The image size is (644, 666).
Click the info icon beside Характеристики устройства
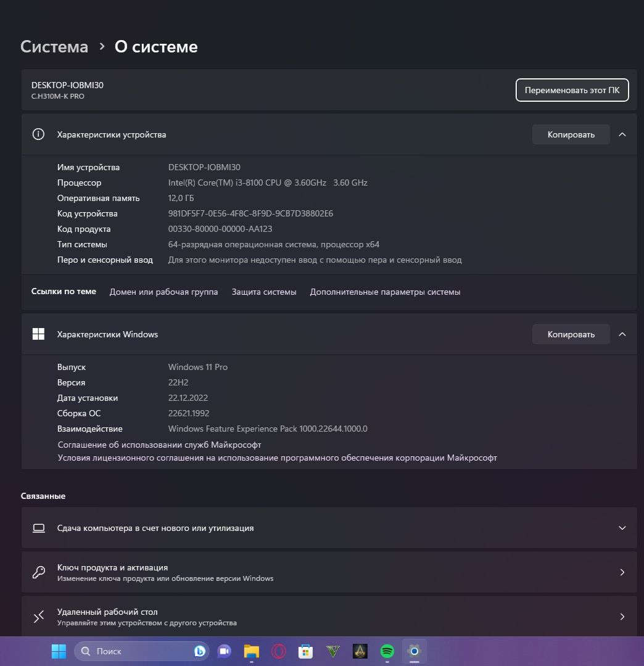click(38, 134)
